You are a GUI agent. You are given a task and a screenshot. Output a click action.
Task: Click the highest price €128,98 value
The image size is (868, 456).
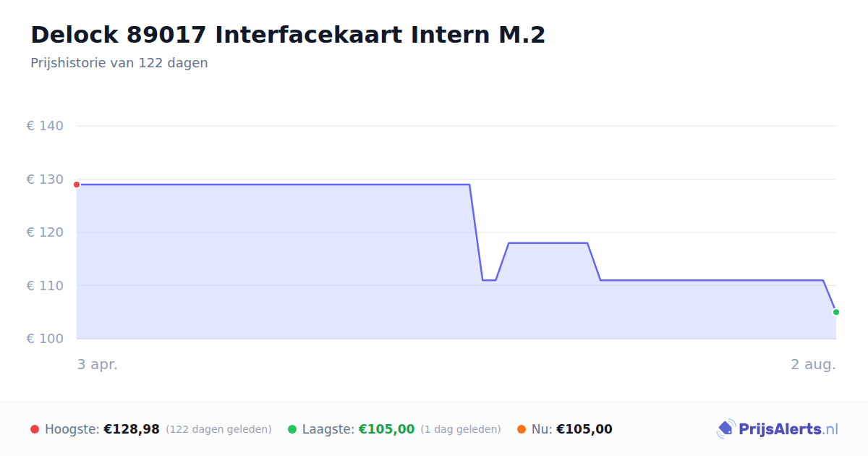click(x=132, y=429)
